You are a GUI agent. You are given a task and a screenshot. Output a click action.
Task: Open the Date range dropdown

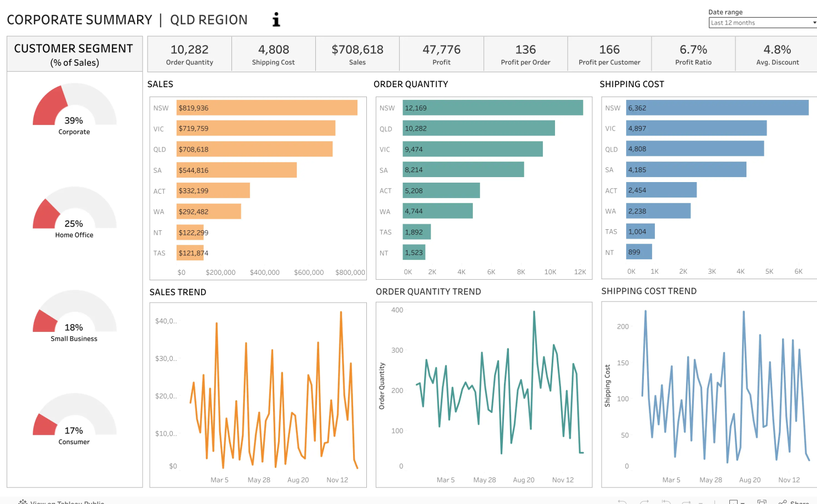[763, 23]
